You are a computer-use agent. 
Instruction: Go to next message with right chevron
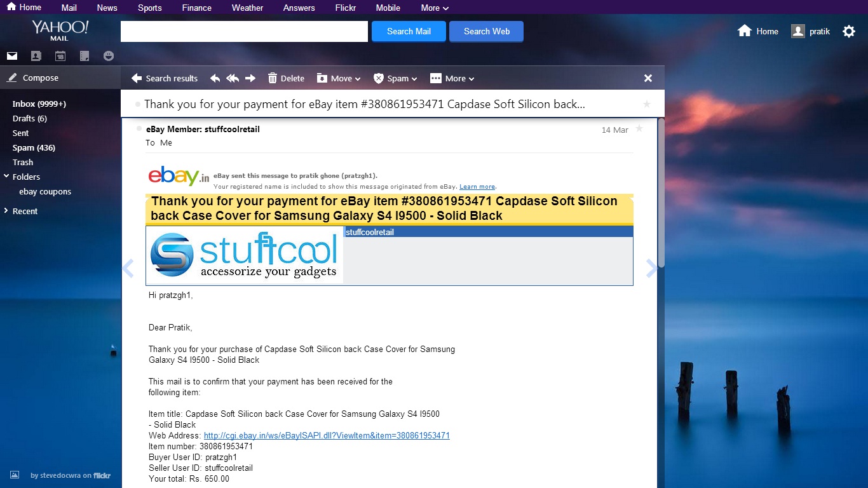pyautogui.click(x=651, y=269)
